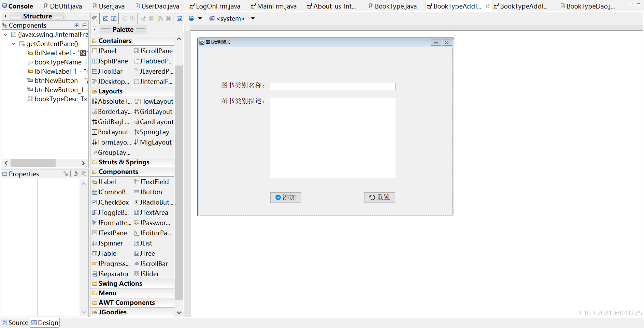Click the 图书类别名称 text field in the form
This screenshot has width=644, height=328.
pos(332,86)
